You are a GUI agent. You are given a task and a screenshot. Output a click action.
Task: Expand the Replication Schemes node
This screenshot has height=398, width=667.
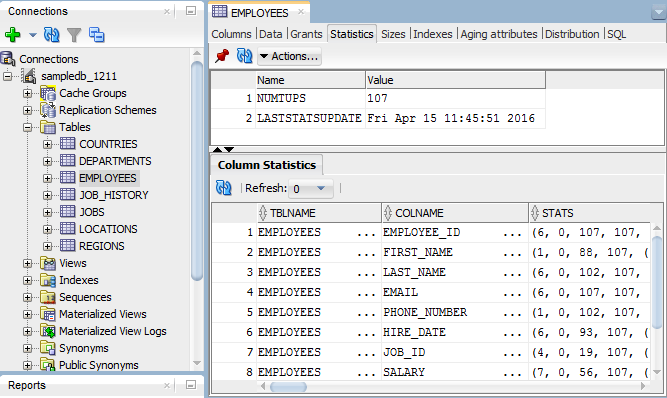tap(28, 111)
